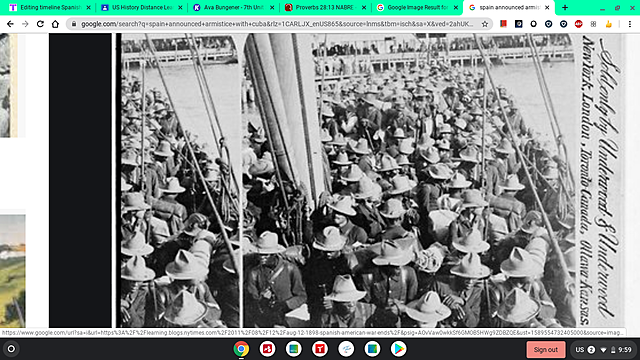Open the AdBlock Plus extension
This screenshot has height=360, width=640.
578,24
